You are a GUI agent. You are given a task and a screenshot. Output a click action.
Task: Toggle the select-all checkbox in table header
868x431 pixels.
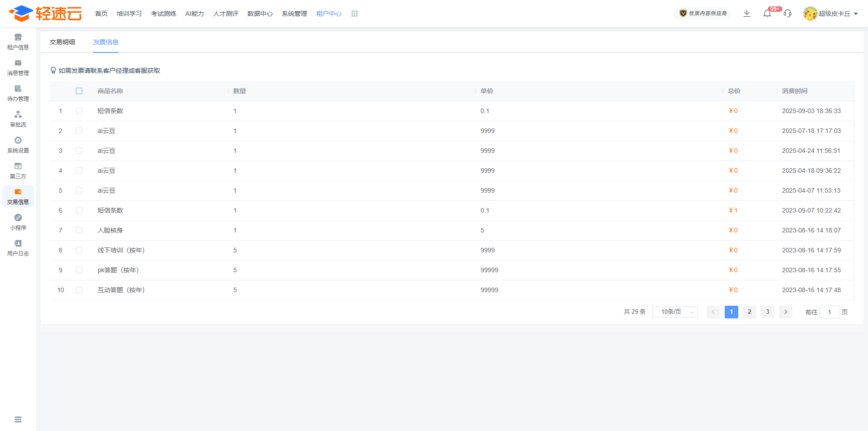pos(79,91)
